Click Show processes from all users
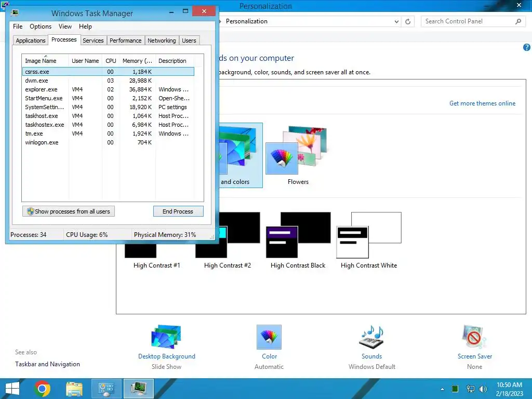This screenshot has width=532, height=399. coord(69,211)
